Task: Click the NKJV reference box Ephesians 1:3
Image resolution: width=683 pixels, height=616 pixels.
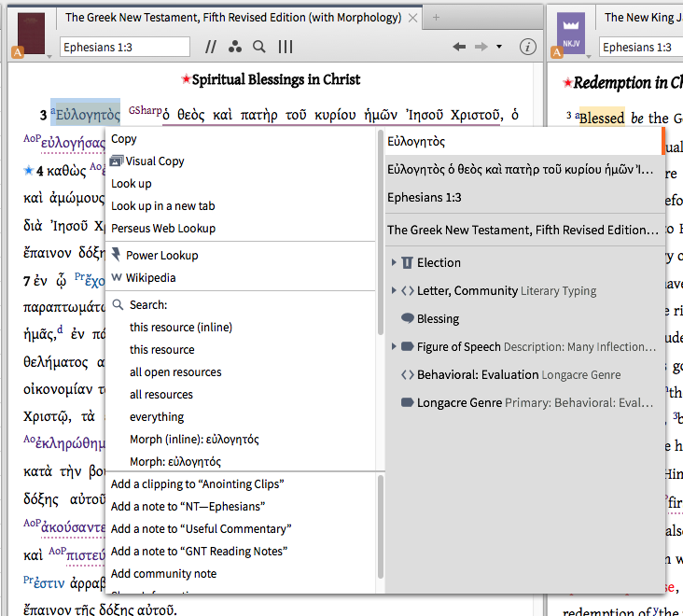Action: (641, 47)
